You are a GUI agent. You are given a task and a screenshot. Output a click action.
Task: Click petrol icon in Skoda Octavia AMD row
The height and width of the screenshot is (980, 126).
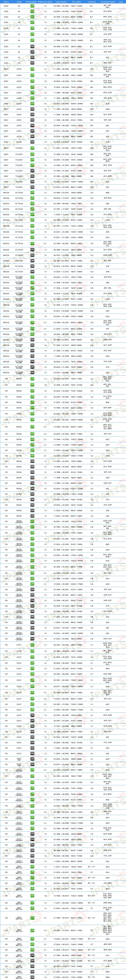click(x=32, y=192)
